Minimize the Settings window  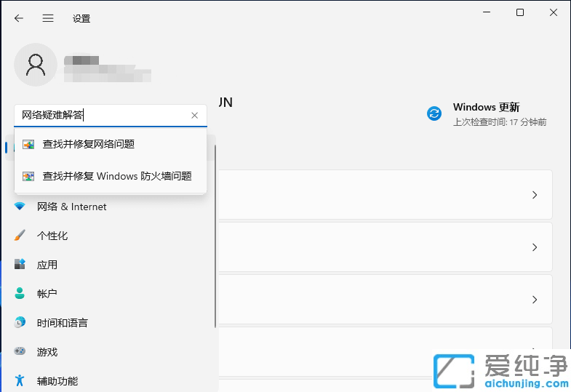tap(487, 12)
